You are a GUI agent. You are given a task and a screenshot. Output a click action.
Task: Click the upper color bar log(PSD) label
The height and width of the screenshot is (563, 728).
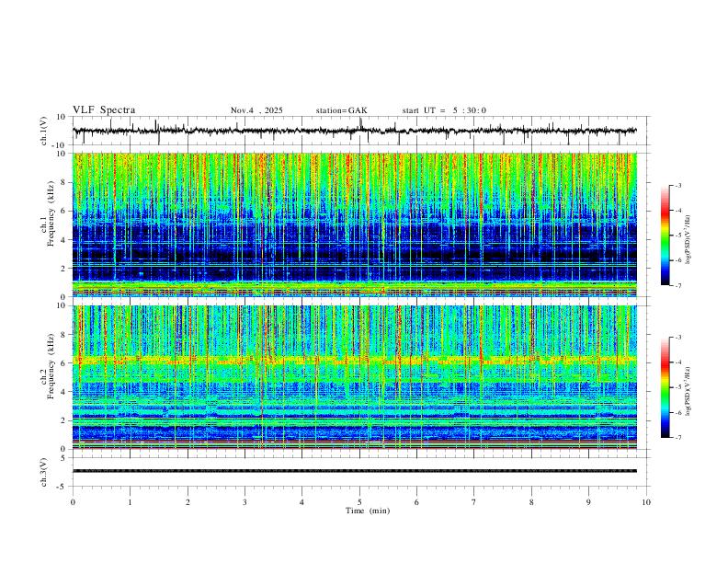point(688,240)
